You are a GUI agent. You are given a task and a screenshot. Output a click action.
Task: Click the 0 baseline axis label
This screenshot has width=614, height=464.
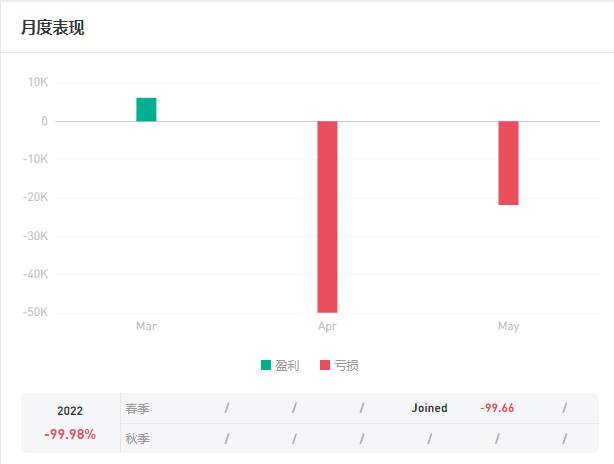44,121
